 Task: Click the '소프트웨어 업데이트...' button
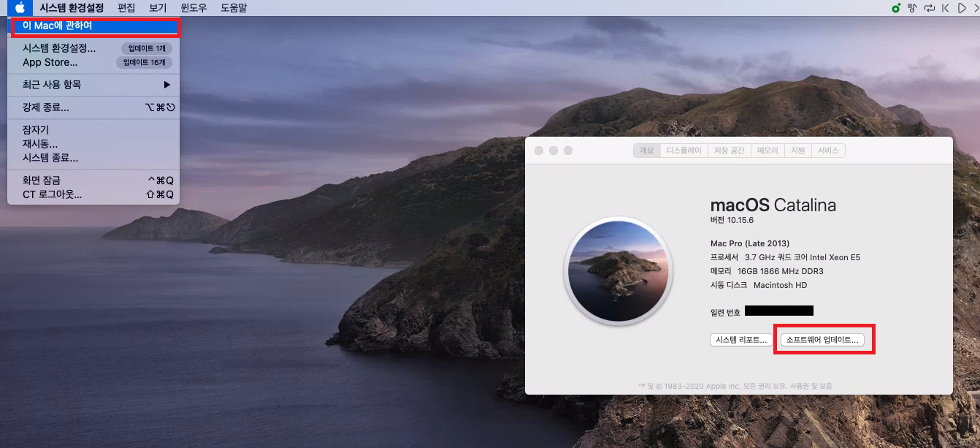click(822, 340)
